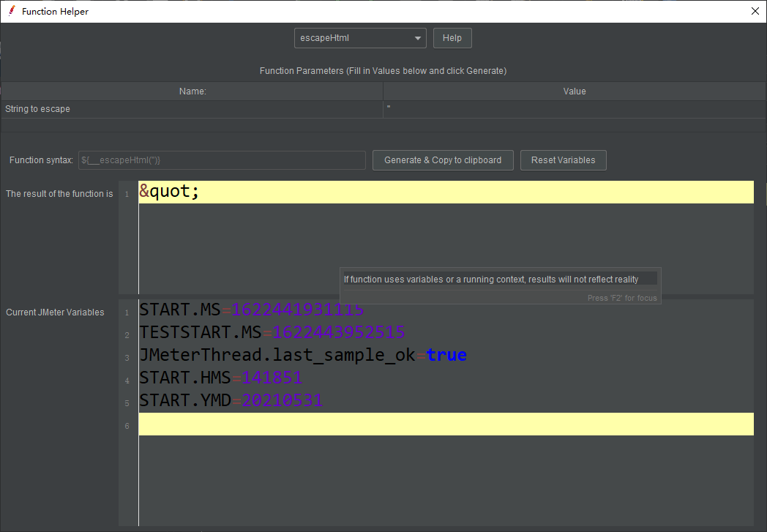The width and height of the screenshot is (767, 532).
Task: Click the TESTSTART.MS variable line
Action: pyautogui.click(x=272, y=332)
